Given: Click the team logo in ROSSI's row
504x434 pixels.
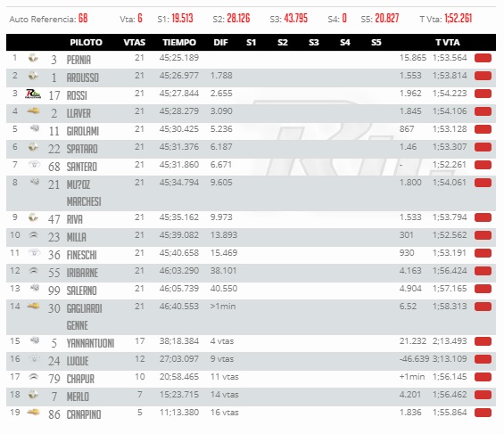Looking at the screenshot, I should point(33,94).
